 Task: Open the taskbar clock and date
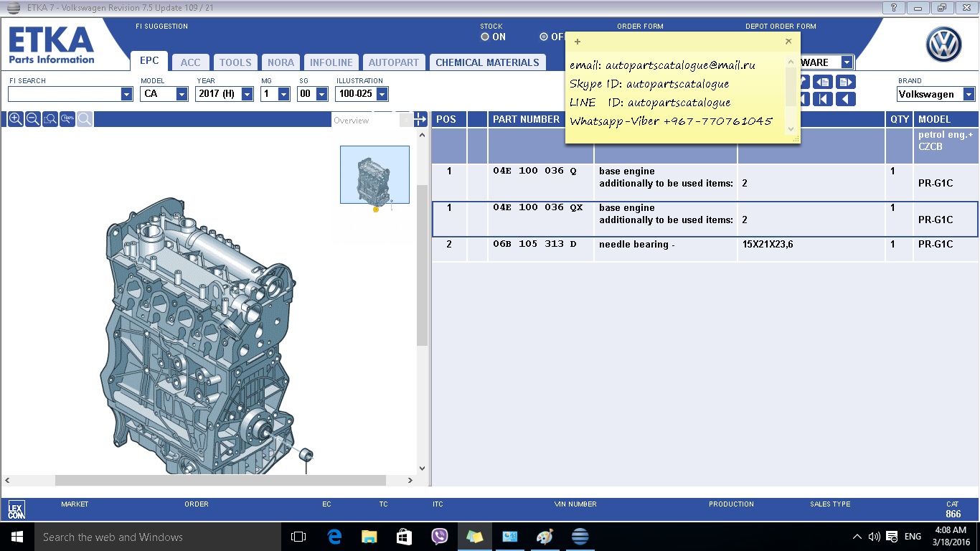(953, 537)
